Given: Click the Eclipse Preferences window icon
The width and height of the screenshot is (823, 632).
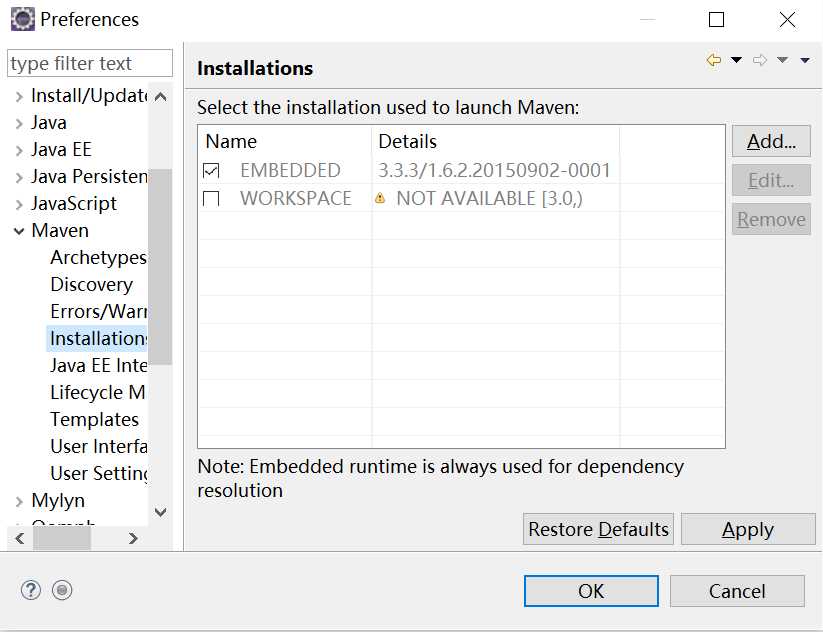Looking at the screenshot, I should 22,19.
